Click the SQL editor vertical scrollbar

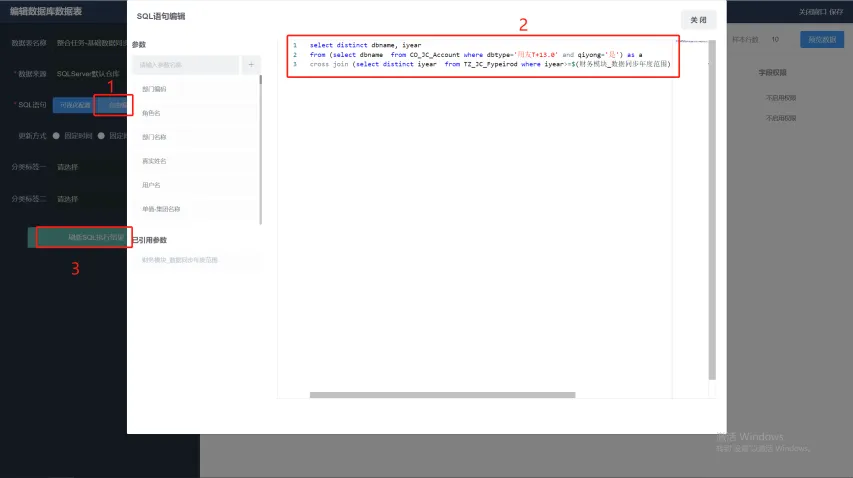(712, 210)
